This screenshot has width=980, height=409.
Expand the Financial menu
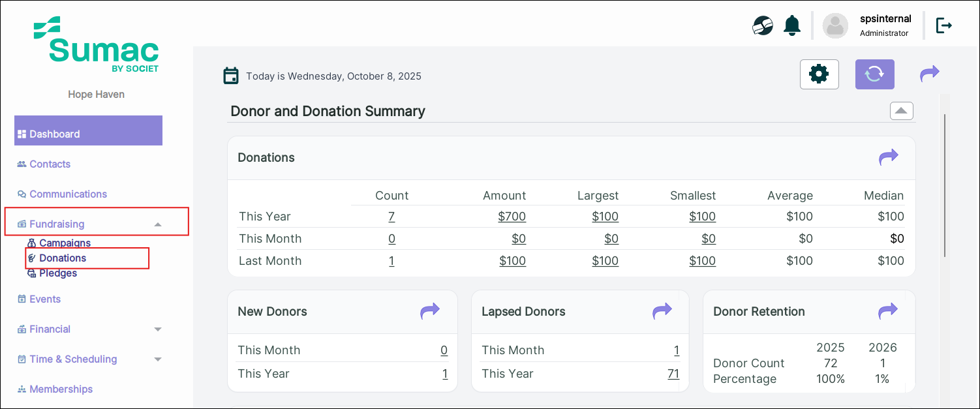(x=157, y=329)
